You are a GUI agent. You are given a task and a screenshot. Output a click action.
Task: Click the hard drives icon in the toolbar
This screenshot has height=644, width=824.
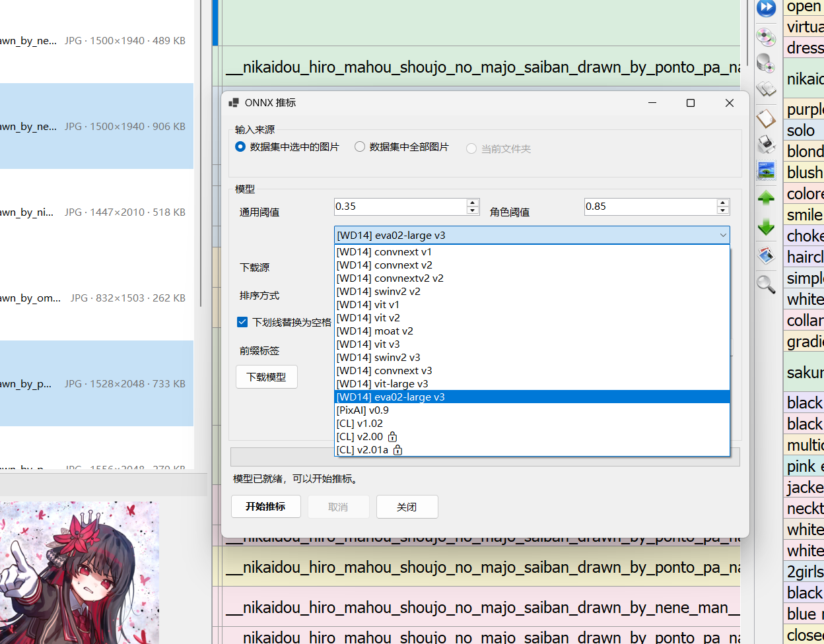pos(766,90)
